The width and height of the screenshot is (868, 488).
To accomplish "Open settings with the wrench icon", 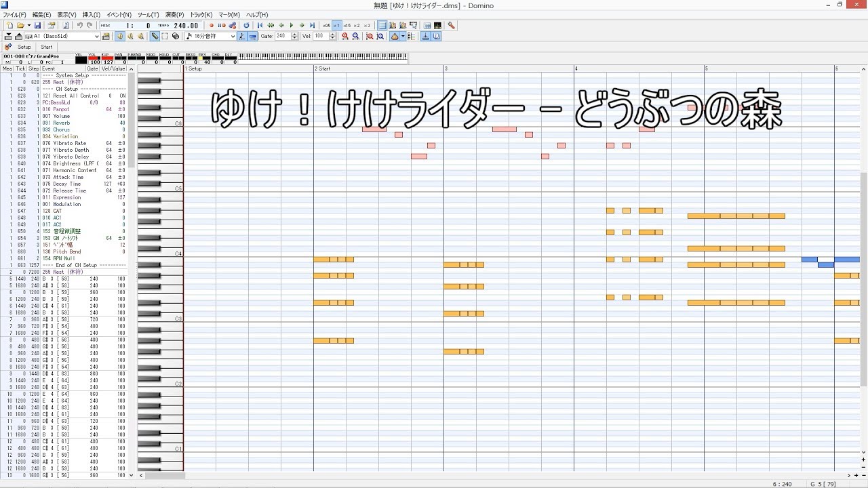I will coord(451,25).
